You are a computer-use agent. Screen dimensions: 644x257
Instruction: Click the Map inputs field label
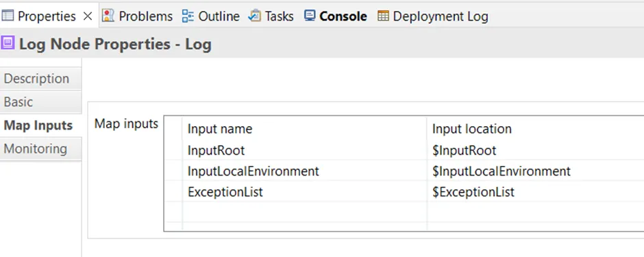(126, 123)
